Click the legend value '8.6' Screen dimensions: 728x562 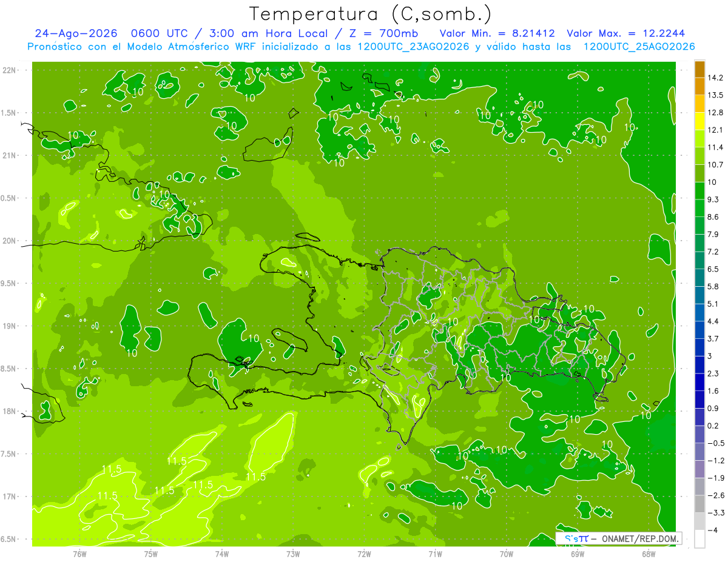click(x=713, y=217)
